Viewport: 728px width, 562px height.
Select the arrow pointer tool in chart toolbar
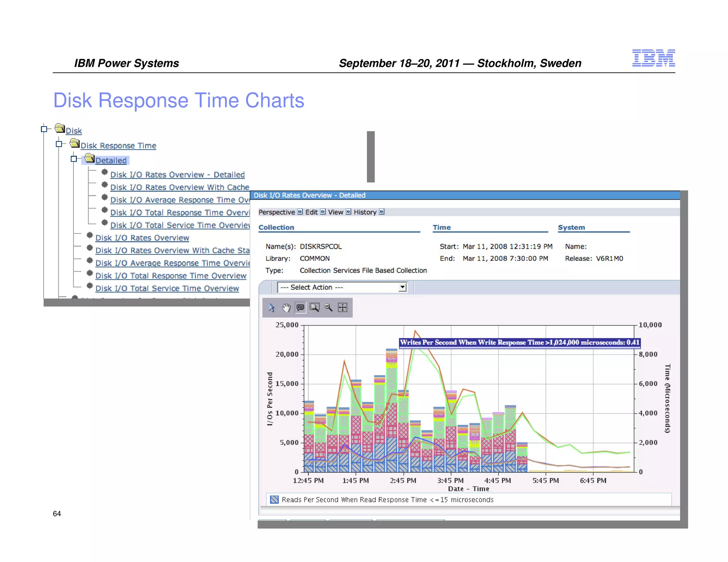272,308
